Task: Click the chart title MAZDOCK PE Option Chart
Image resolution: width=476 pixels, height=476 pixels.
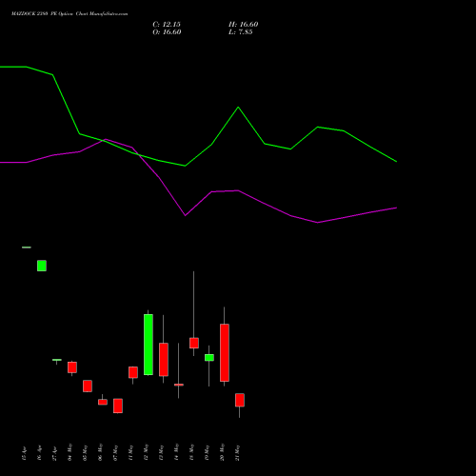Action: click(69, 14)
